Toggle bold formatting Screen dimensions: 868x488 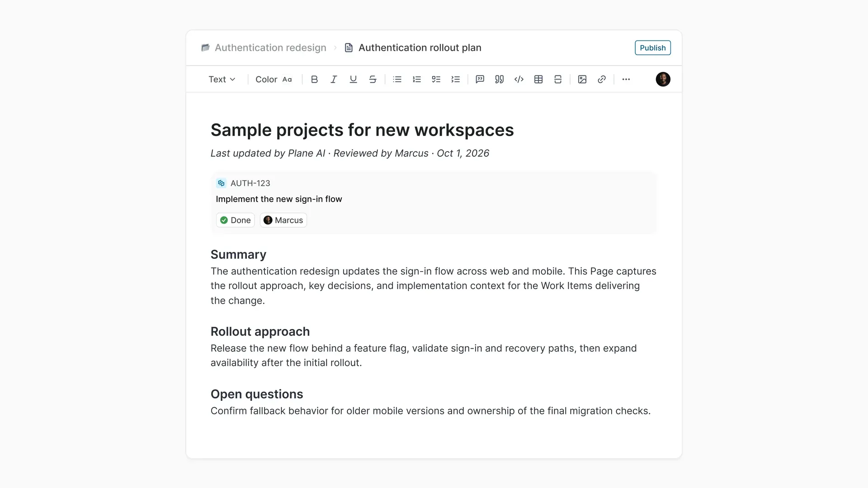314,80
